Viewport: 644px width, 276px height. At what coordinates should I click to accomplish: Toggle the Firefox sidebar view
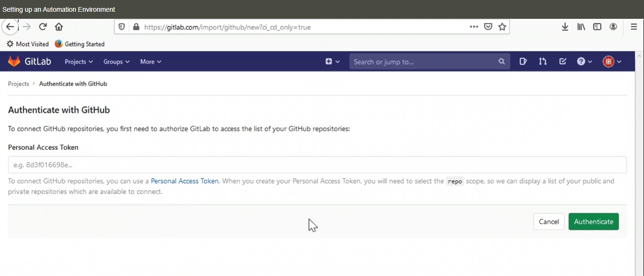pyautogui.click(x=597, y=27)
